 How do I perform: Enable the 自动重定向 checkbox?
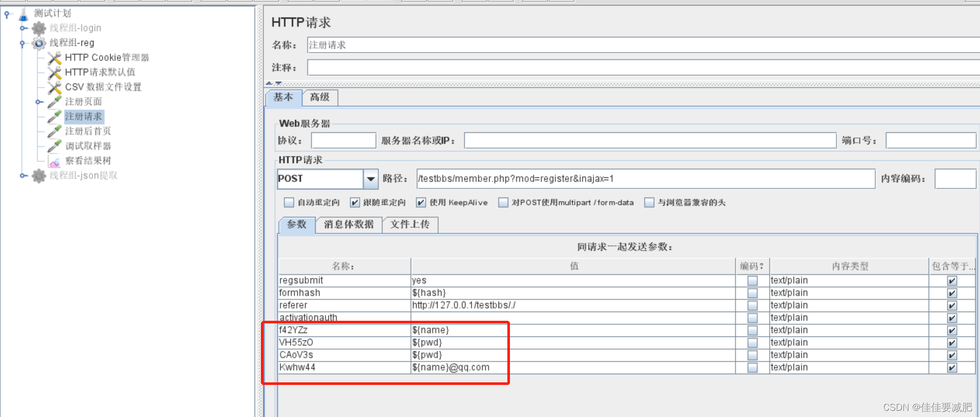[x=289, y=202]
